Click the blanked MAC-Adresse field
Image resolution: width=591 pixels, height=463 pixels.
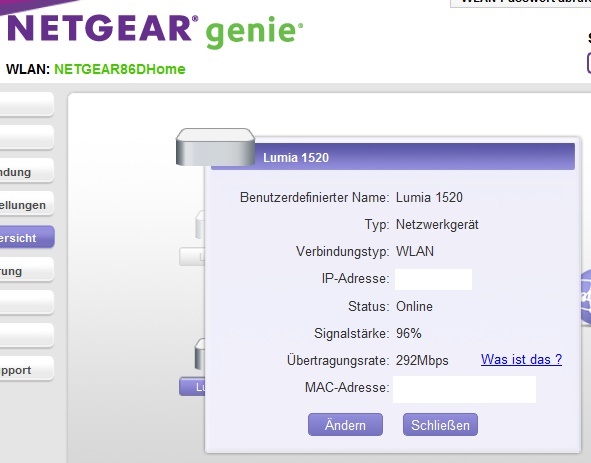coord(464,389)
